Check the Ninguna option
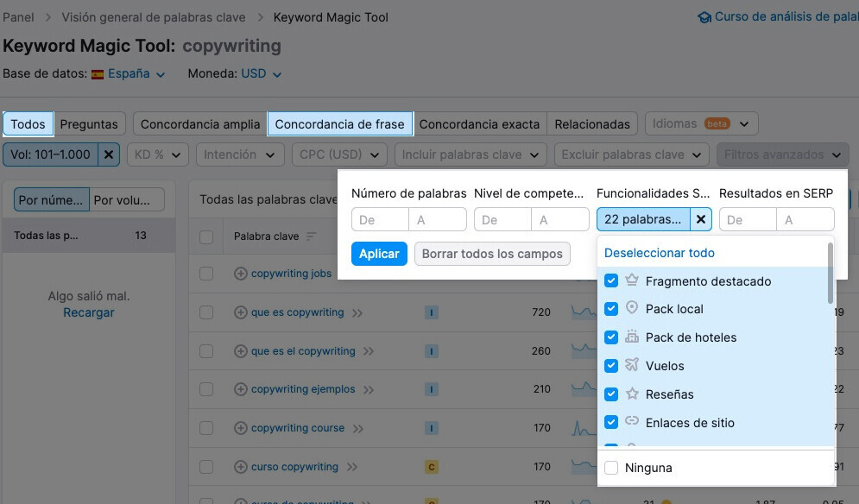Screen dimensions: 859x504 coord(611,468)
